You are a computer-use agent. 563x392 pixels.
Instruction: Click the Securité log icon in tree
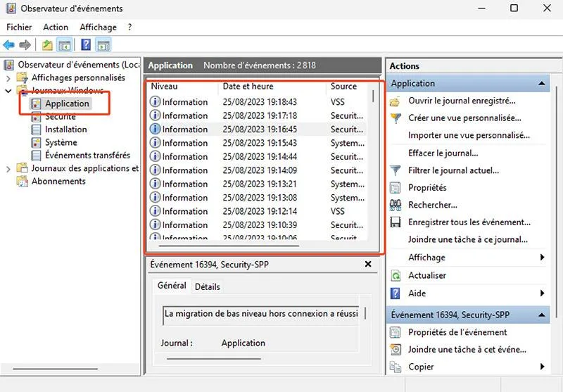click(36, 117)
